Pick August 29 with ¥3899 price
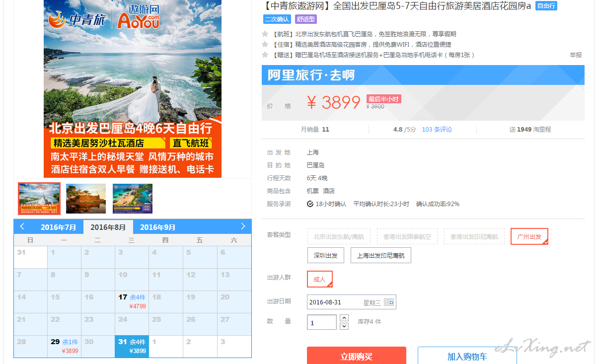The height and width of the screenshot is (364, 596). (x=64, y=346)
